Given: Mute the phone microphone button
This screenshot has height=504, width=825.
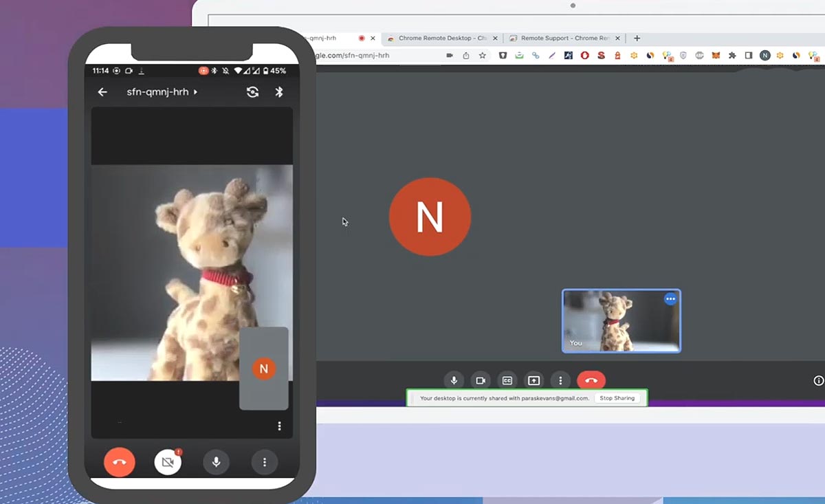Looking at the screenshot, I should click(x=216, y=462).
